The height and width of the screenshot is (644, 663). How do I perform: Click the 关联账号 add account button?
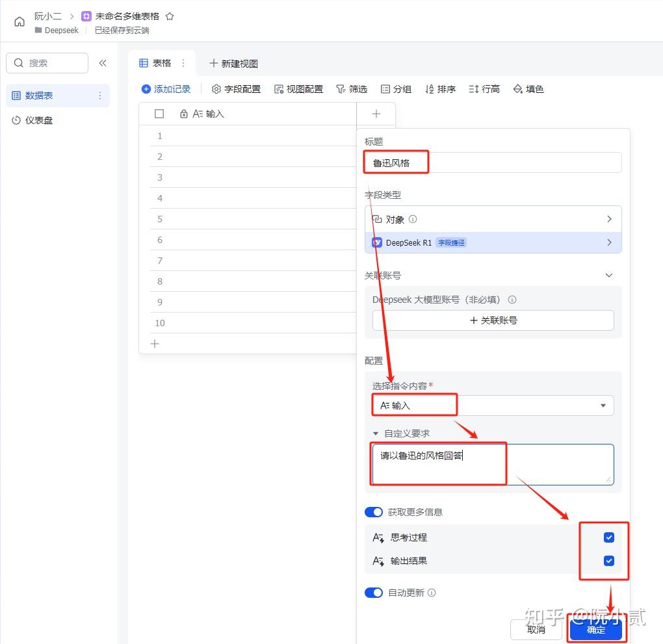[x=493, y=320]
